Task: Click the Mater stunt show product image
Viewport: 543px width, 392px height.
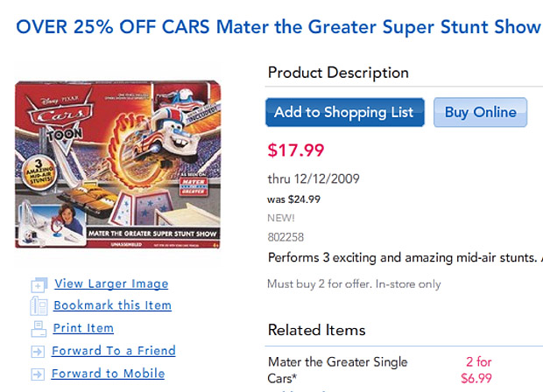Action: click(x=117, y=164)
